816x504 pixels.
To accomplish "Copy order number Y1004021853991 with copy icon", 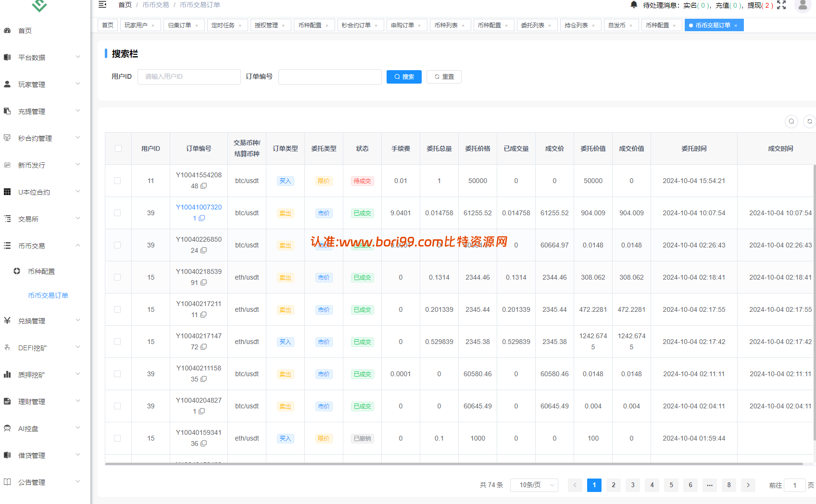I will click(204, 283).
